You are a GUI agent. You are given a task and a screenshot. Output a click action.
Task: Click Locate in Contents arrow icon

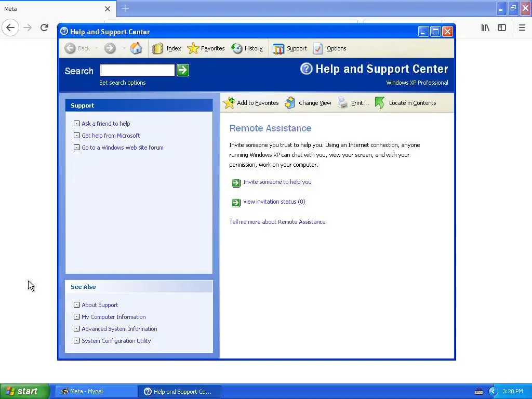click(380, 103)
